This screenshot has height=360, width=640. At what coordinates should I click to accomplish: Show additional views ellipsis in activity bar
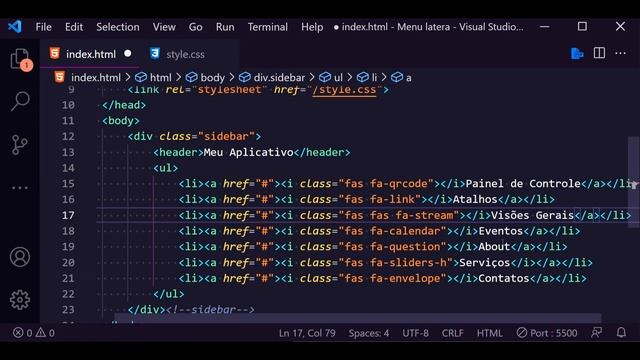tap(20, 188)
